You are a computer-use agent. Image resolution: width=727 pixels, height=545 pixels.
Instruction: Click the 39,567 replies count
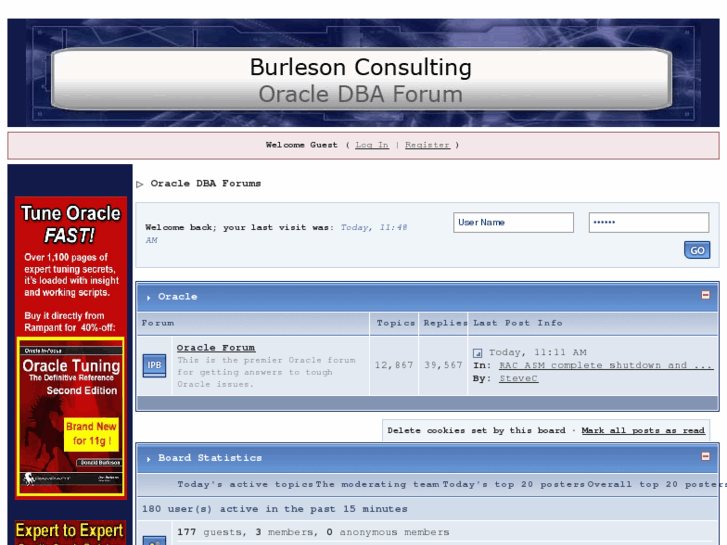pos(443,365)
